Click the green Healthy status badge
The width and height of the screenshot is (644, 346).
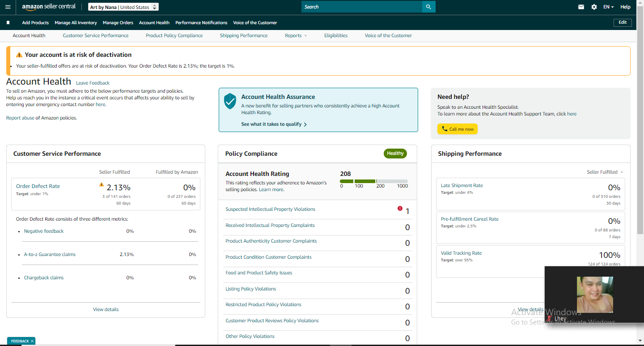[x=395, y=154]
